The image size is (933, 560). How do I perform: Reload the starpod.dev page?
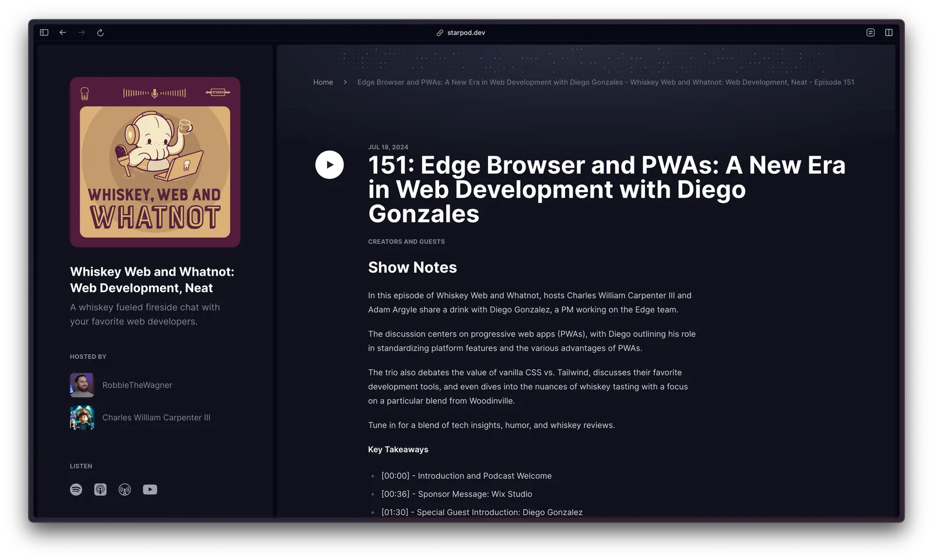[x=100, y=33]
